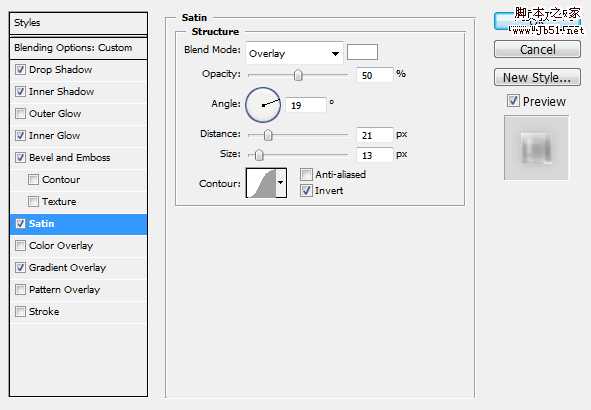Screen dimensions: 591x410
Task: Click the Opacity slider handle
Action: tap(298, 75)
